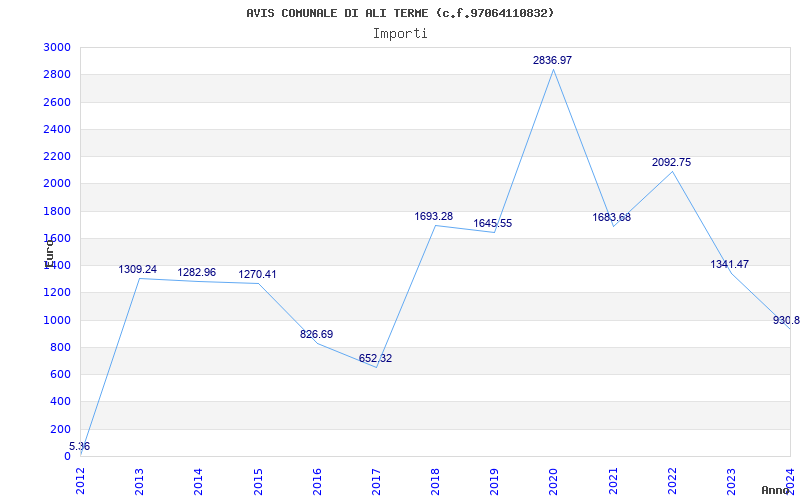The width and height of the screenshot is (800, 500).
Task: Select the 2014 x-axis year label
Action: [x=198, y=481]
